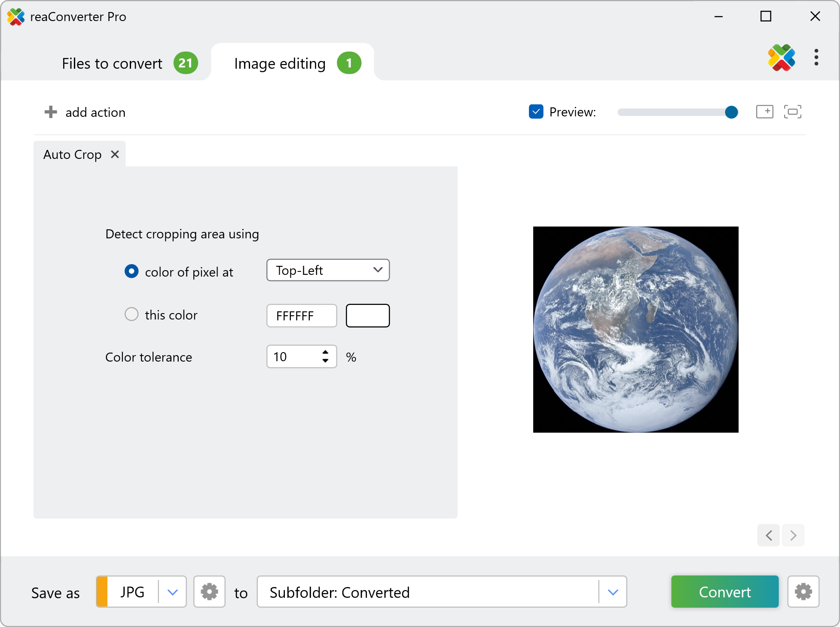Click the white color swatch box
Screen dimensions: 840x627
click(367, 316)
